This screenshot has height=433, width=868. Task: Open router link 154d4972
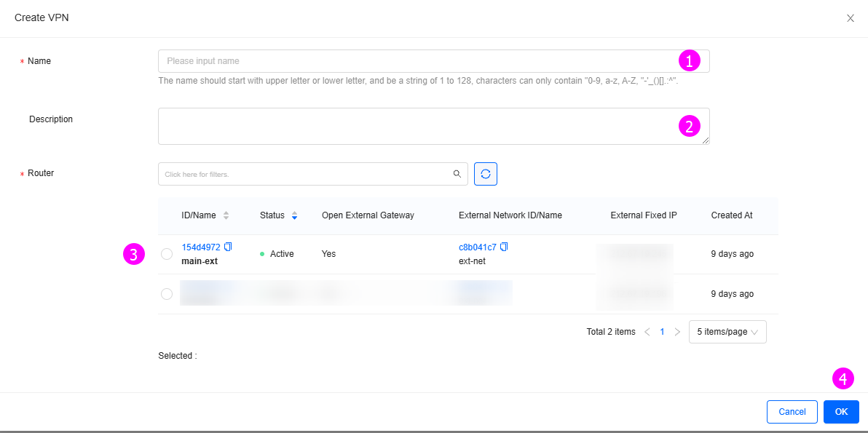(x=201, y=247)
